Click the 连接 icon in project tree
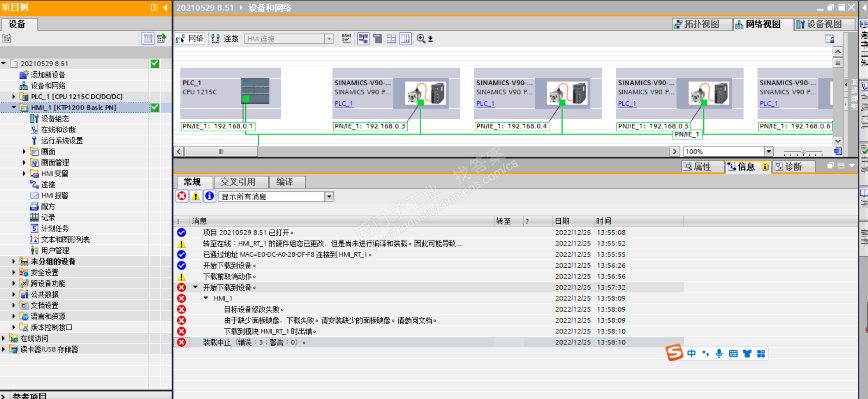868x399 pixels. [34, 184]
